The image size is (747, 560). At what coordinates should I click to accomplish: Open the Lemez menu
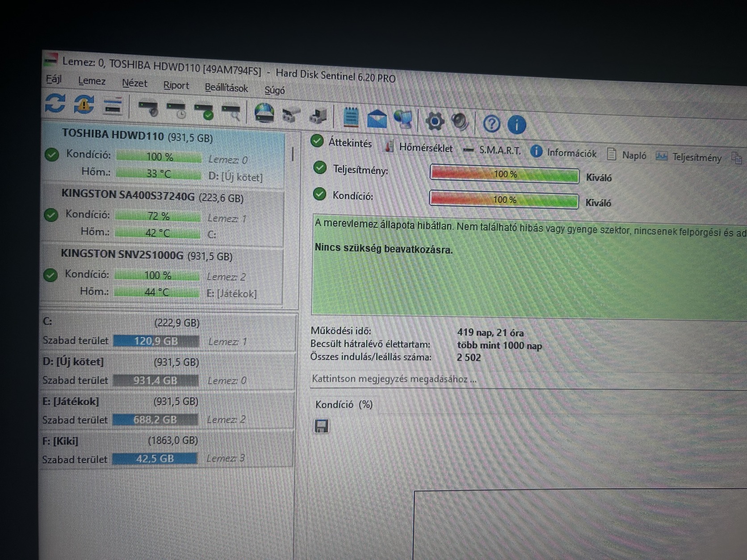click(x=92, y=81)
